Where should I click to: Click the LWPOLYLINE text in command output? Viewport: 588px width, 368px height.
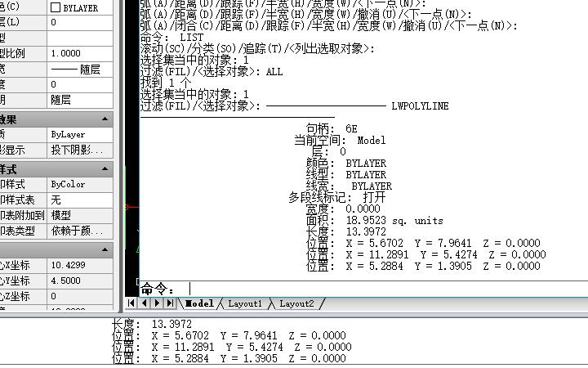[420, 105]
